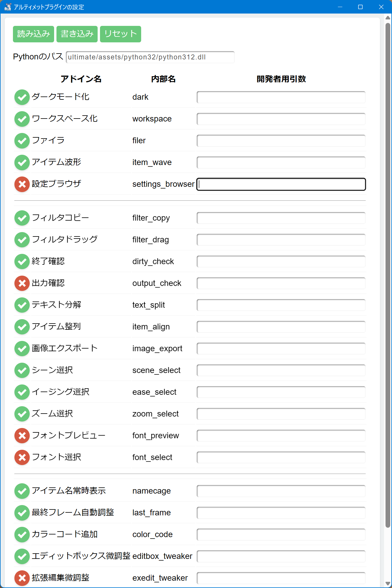Image resolution: width=392 pixels, height=588 pixels.
Task: Toggle the ダークモード化 check icon
Action: click(22, 97)
